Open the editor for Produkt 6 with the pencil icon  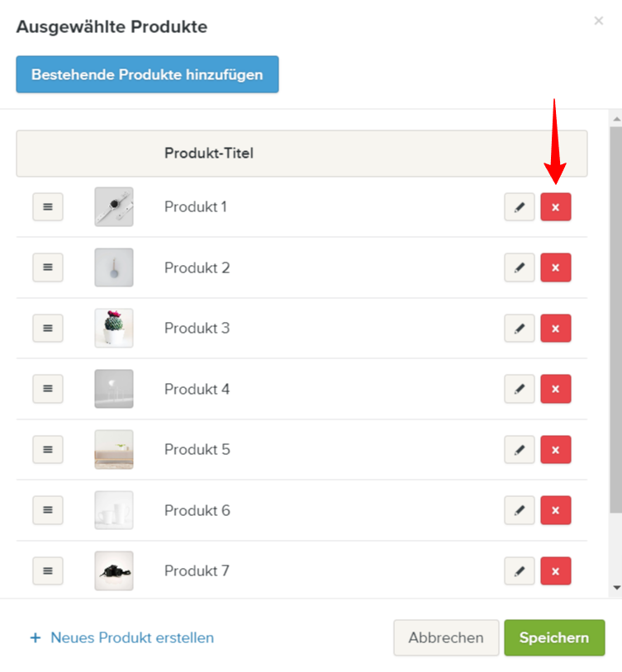coord(519,510)
